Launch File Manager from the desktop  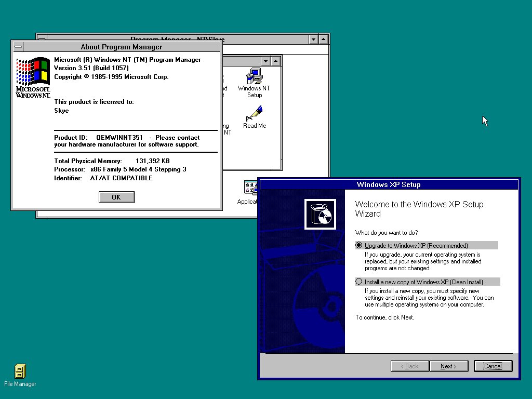coord(20,371)
